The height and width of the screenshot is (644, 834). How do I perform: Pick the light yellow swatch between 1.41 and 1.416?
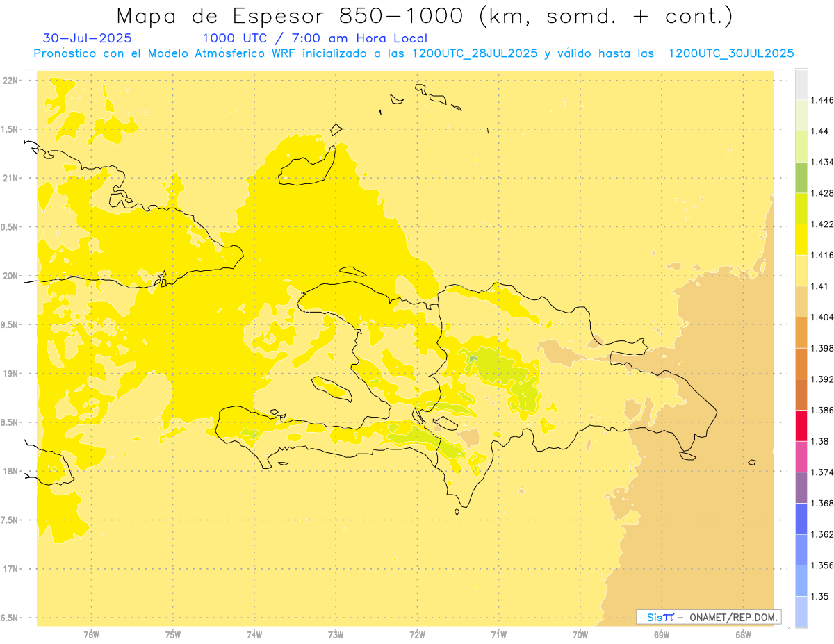[801, 270]
